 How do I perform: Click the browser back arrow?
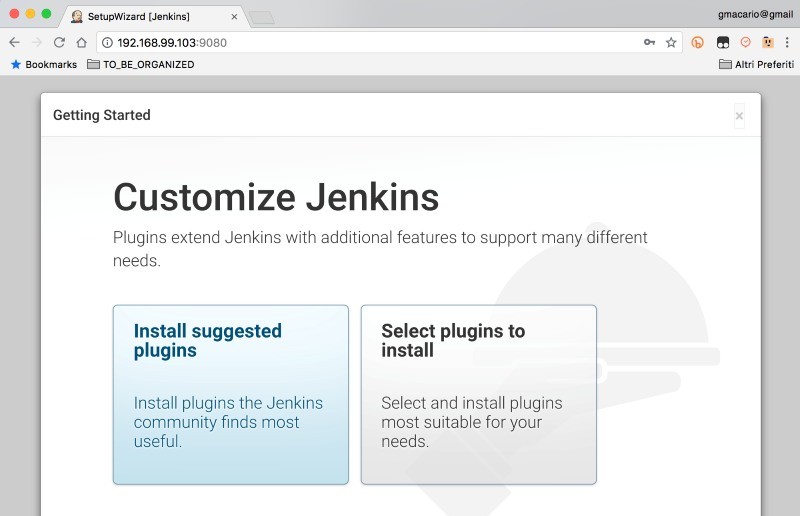[x=14, y=42]
